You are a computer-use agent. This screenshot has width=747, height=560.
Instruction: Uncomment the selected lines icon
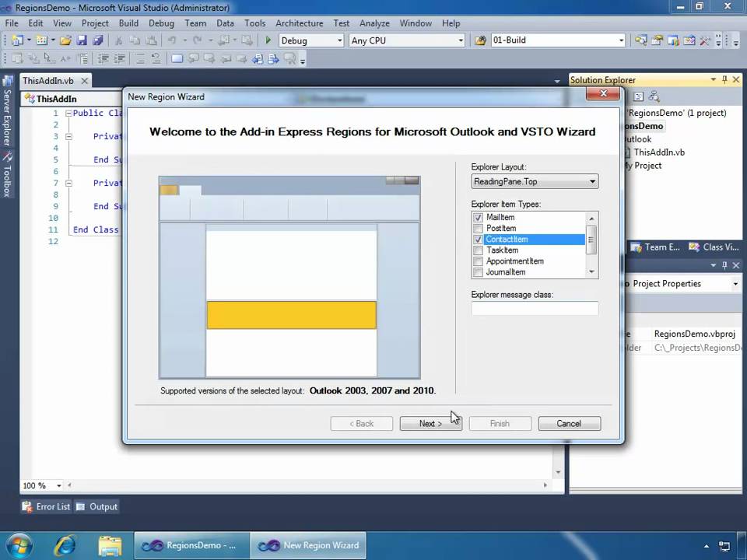pyautogui.click(x=156, y=58)
